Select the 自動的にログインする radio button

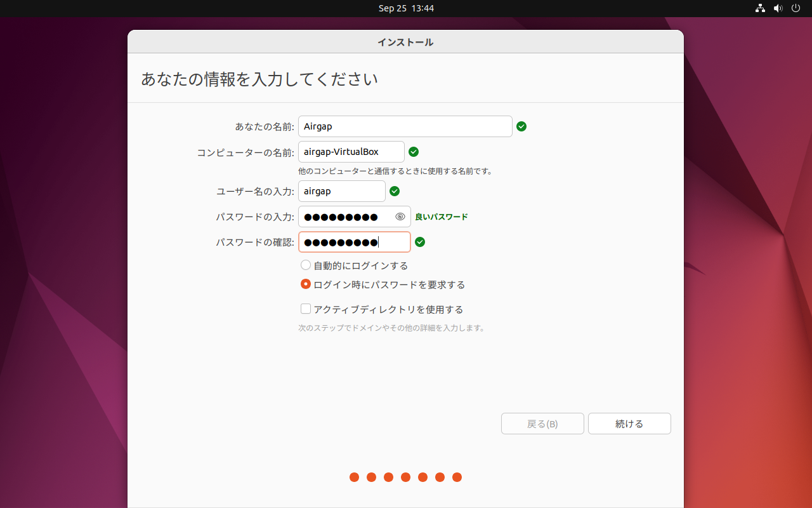click(x=306, y=265)
